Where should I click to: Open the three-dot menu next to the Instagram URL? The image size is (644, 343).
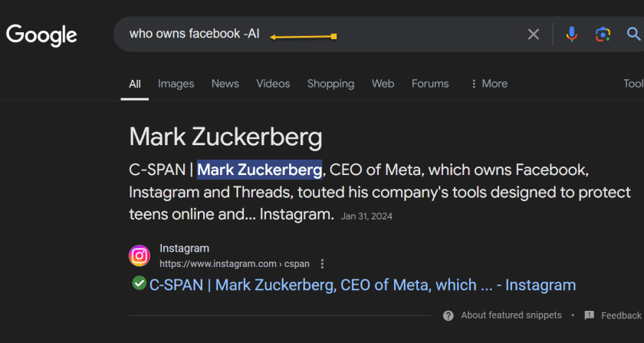pos(322,264)
